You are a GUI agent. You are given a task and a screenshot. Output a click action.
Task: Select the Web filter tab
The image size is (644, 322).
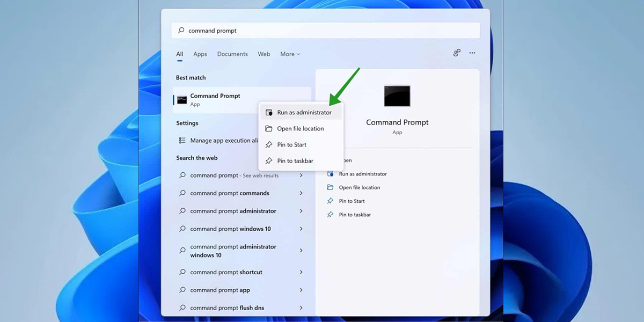[x=264, y=54]
